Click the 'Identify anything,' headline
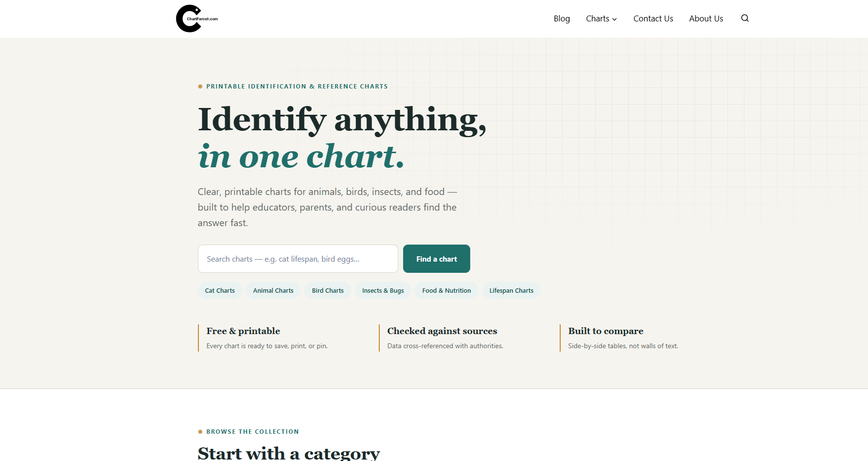Image resolution: width=868 pixels, height=461 pixels. pyautogui.click(x=342, y=120)
